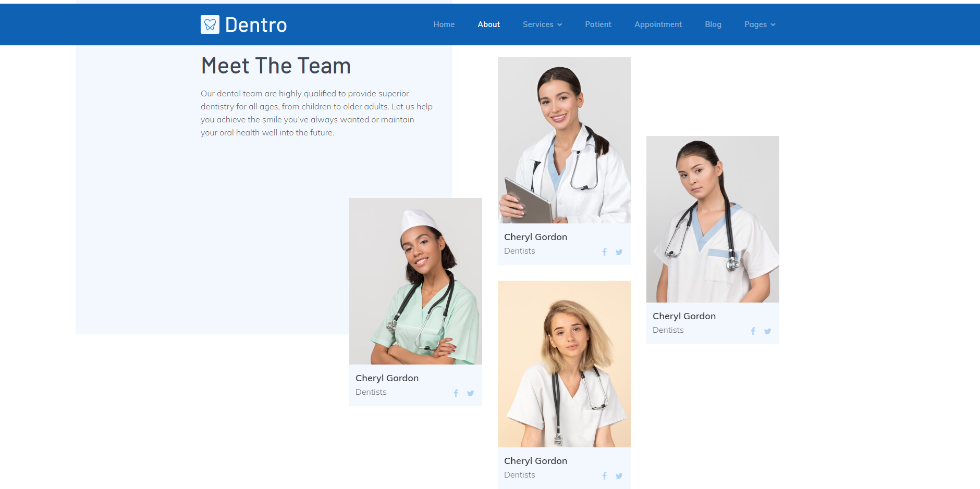Image resolution: width=980 pixels, height=489 pixels.
Task: Open the Patient page link
Action: coord(598,24)
